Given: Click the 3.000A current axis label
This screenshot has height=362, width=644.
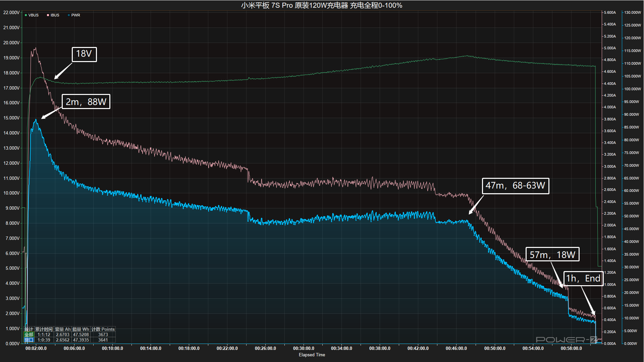Looking at the screenshot, I should tap(610, 166).
